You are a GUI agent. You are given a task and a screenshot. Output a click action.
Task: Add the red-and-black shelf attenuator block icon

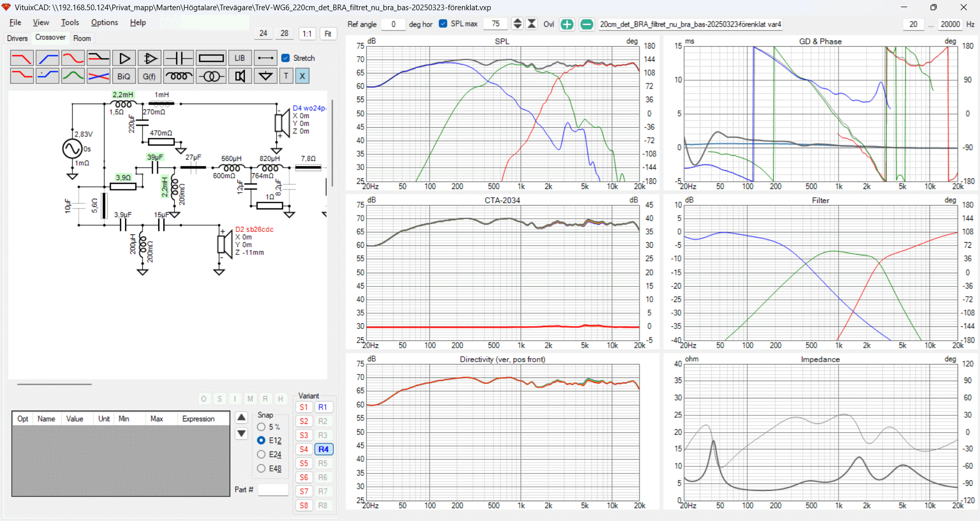[x=98, y=58]
